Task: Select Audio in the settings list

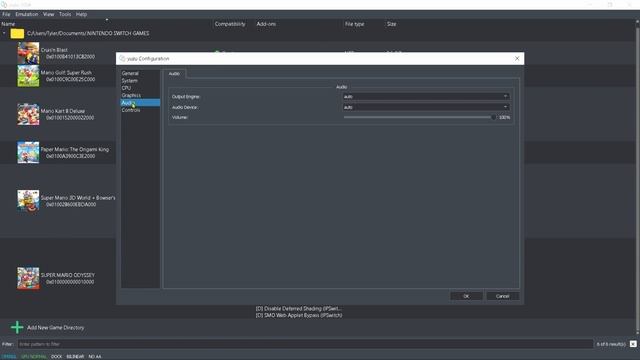Action: [140, 103]
